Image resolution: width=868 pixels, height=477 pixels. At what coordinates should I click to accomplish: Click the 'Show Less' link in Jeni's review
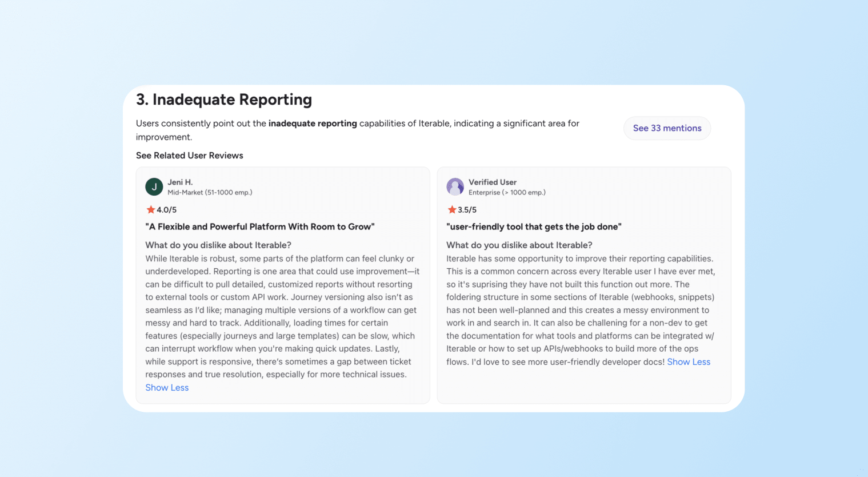(166, 387)
